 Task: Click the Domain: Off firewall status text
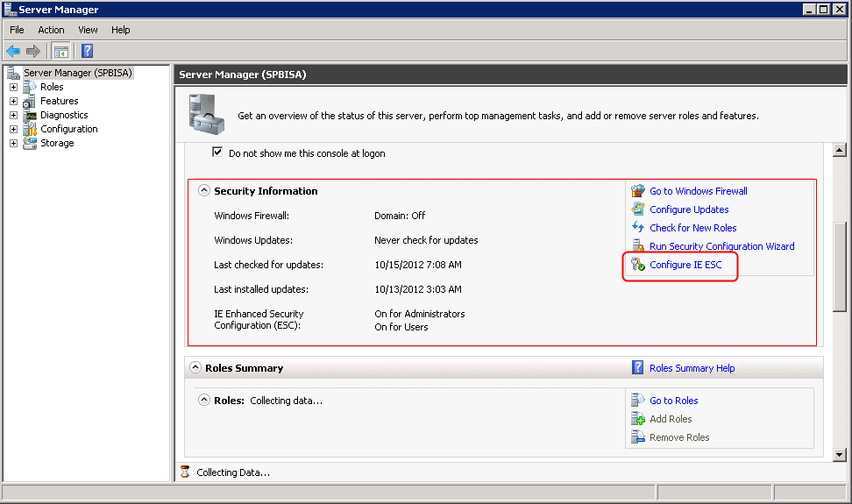400,216
